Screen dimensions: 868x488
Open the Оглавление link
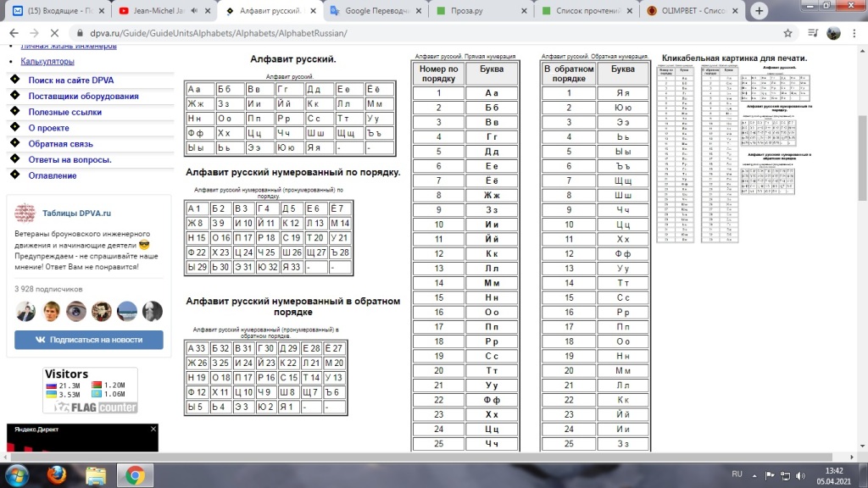pos(53,176)
